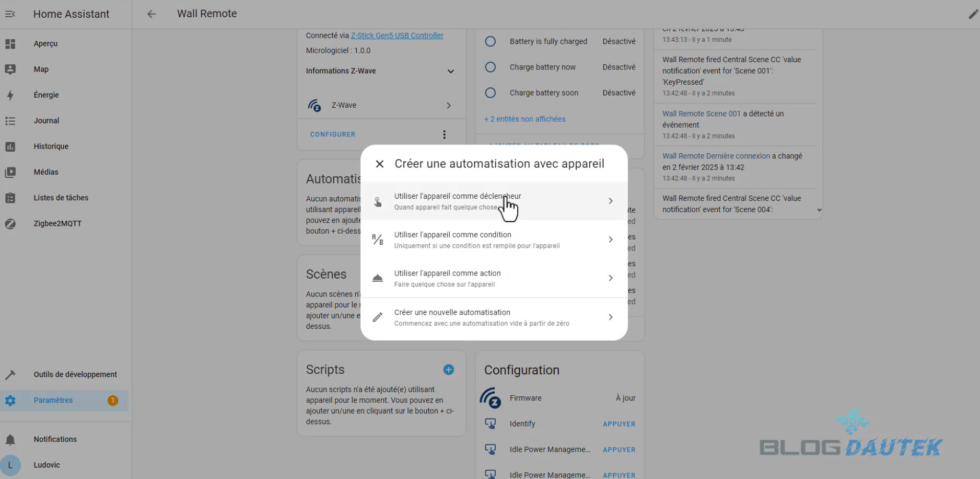The height and width of the screenshot is (479, 980).
Task: Open Historique chart icon in sidebar
Action: click(10, 146)
